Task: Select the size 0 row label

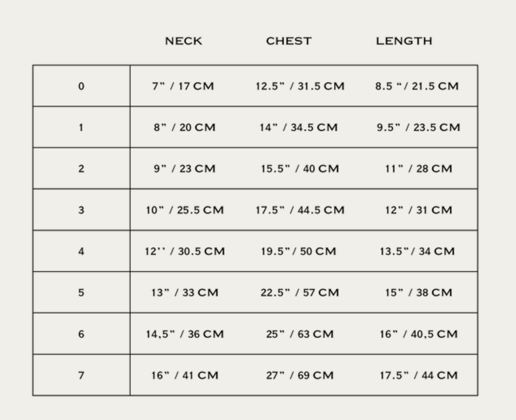Action: point(81,86)
